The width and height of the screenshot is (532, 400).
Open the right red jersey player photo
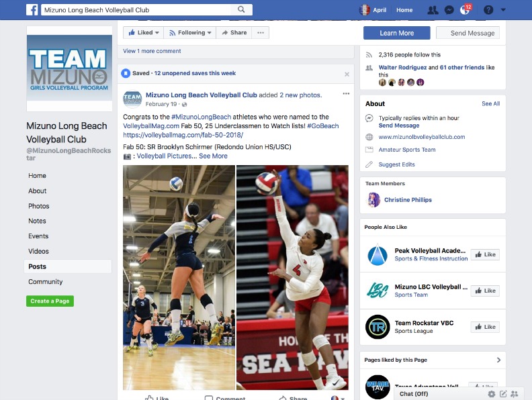tap(292, 277)
